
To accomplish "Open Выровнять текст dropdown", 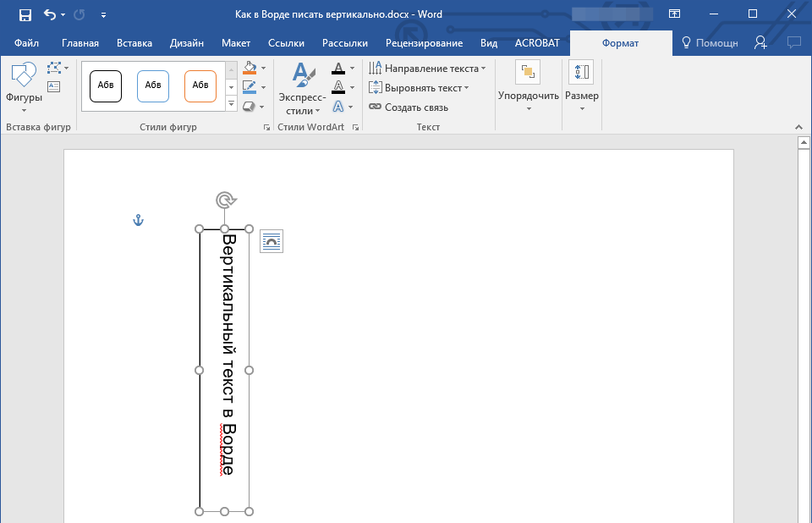I will tap(419, 88).
